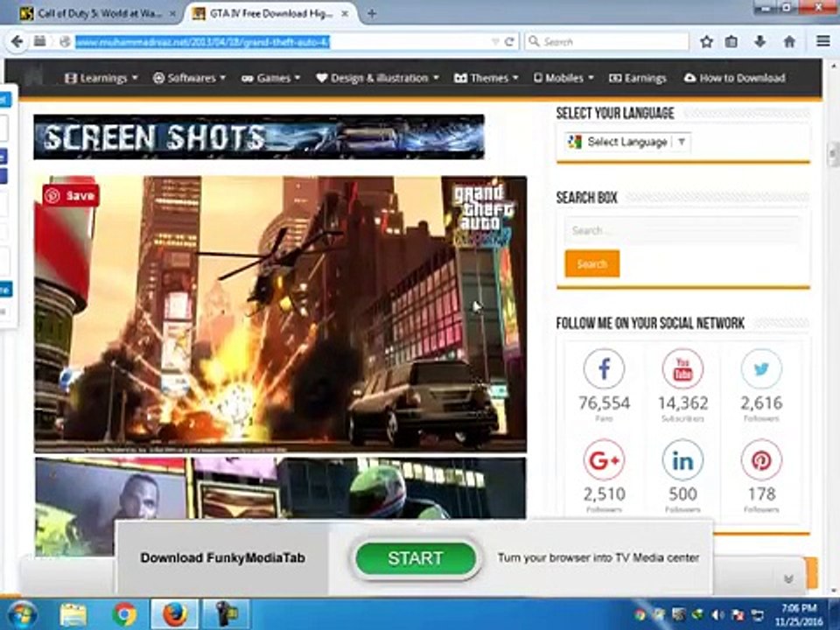Open the URL history dropdown arrow
Image resolution: width=840 pixels, height=630 pixels.
click(495, 42)
